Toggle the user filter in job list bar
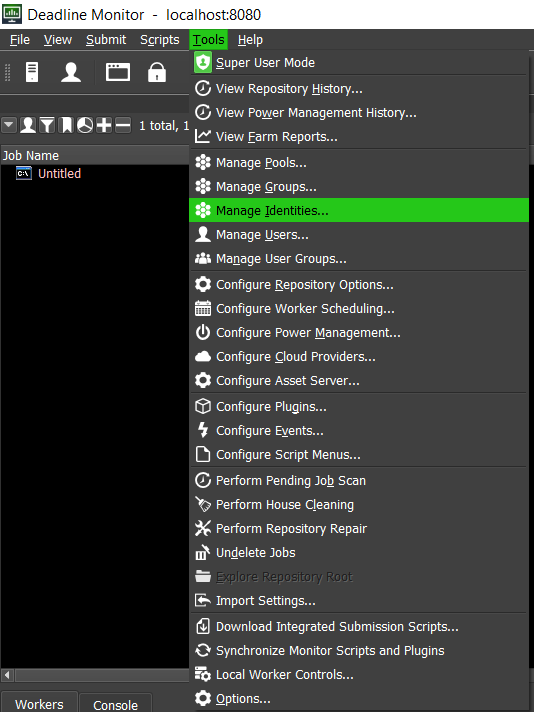The height and width of the screenshot is (712, 534). [28, 125]
